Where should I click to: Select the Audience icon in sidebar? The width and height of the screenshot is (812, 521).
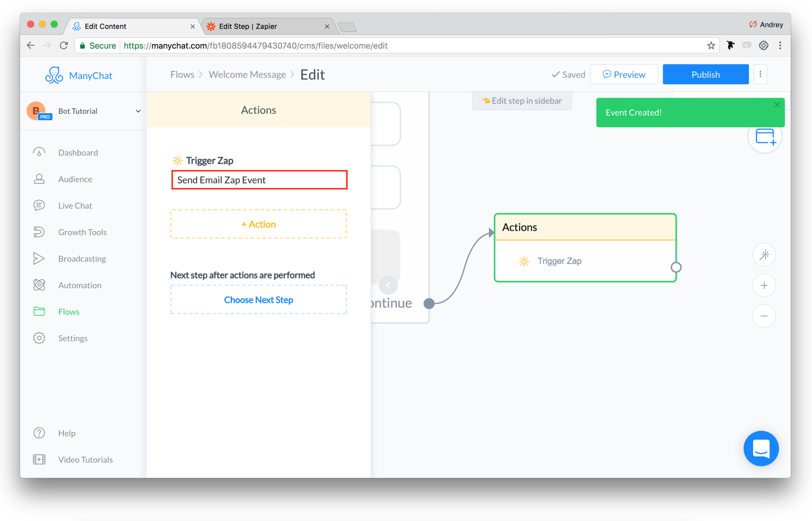click(x=40, y=179)
